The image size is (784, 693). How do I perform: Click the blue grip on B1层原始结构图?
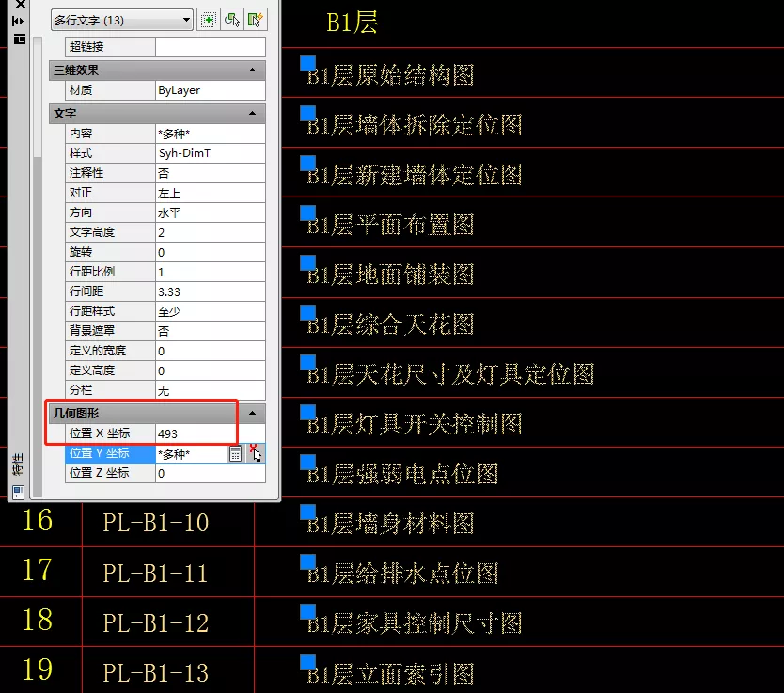[308, 64]
